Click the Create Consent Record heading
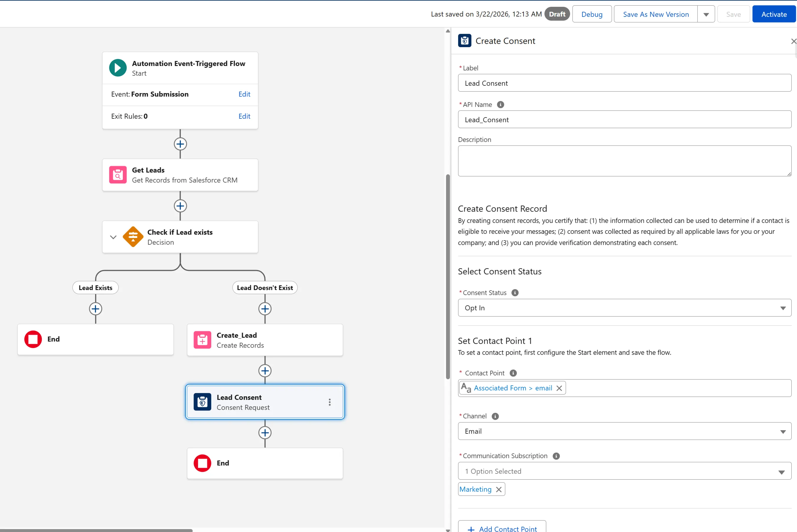The height and width of the screenshot is (532, 797). [x=502, y=209]
